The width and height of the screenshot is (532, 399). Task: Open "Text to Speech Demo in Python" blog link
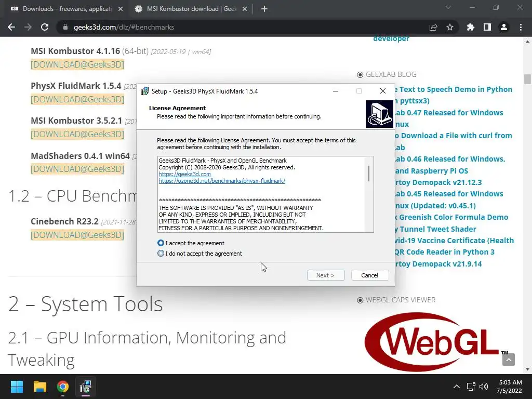point(454,89)
